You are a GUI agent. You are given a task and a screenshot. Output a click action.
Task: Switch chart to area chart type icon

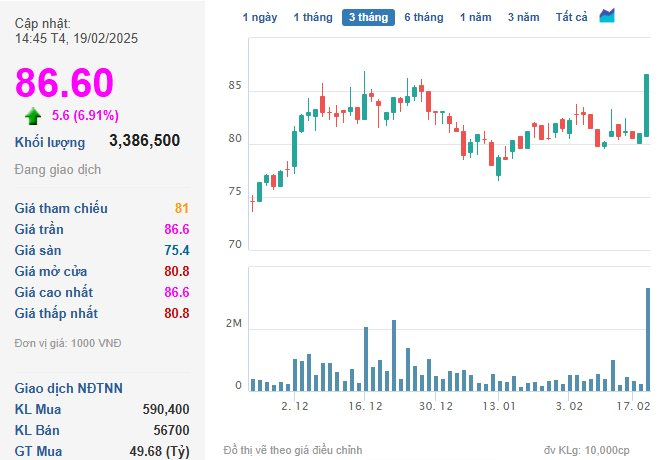pyautogui.click(x=607, y=16)
